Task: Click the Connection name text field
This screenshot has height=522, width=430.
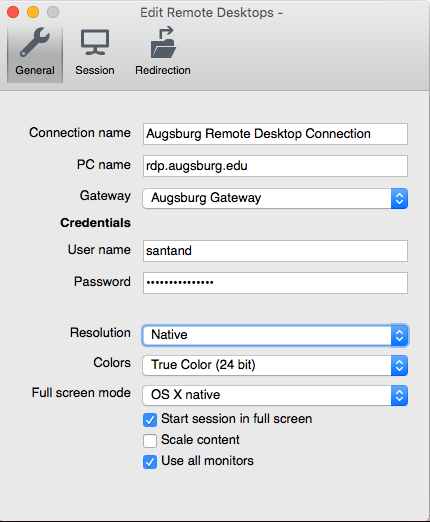Action: (275, 134)
